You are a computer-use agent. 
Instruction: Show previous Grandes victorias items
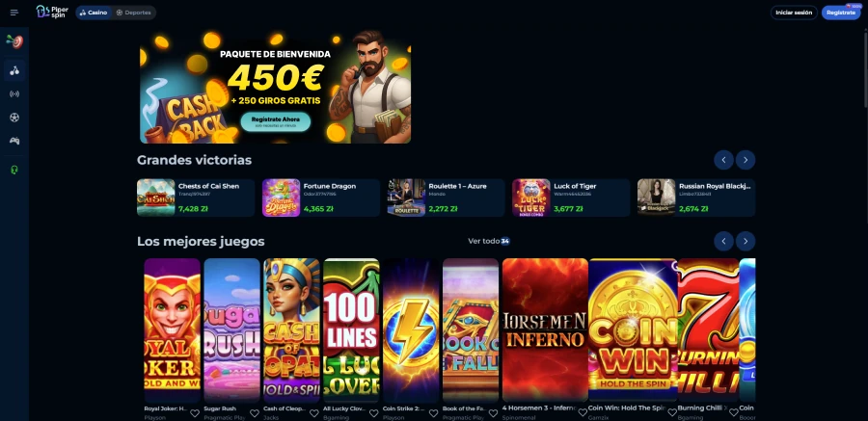[x=723, y=160]
